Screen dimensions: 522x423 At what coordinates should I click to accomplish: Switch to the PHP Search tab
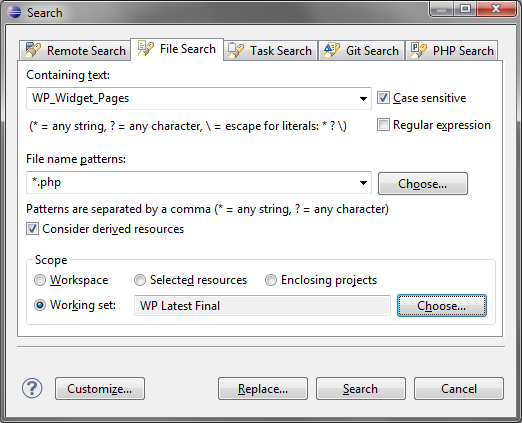452,51
